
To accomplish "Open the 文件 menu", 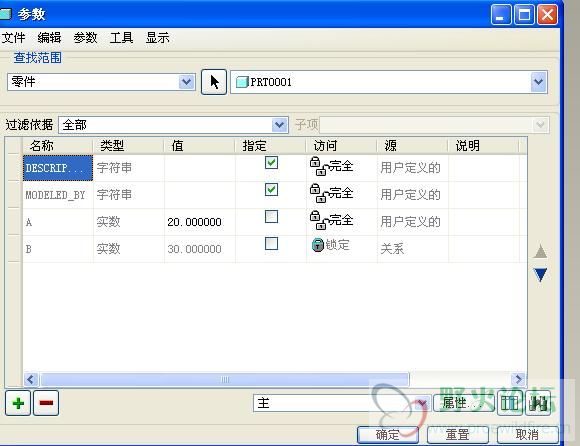I will point(14,38).
